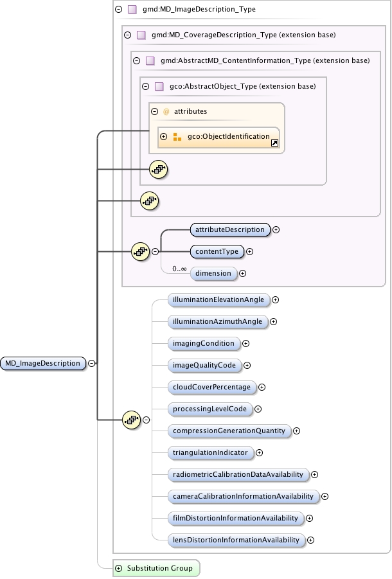Select the contentType element

click(x=217, y=251)
